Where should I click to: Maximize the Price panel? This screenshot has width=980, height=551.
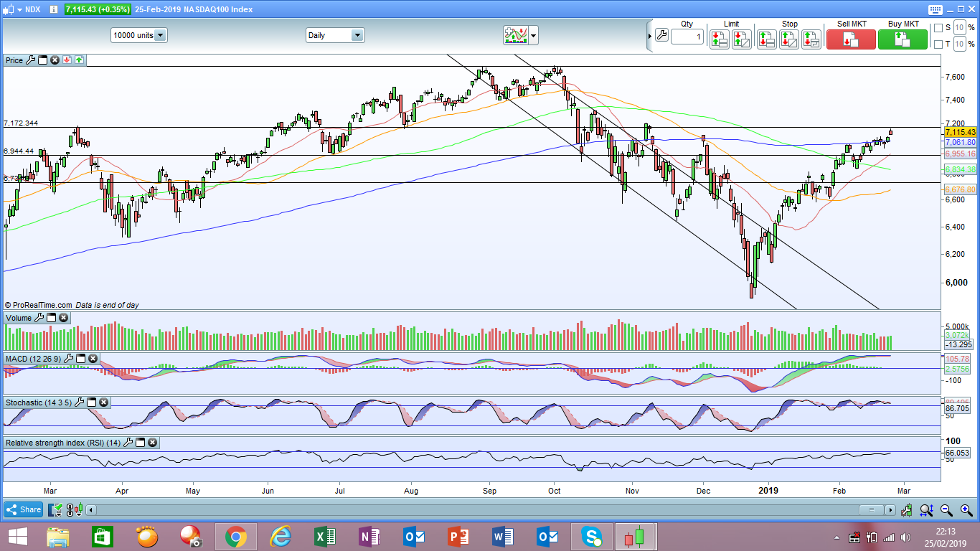click(42, 60)
